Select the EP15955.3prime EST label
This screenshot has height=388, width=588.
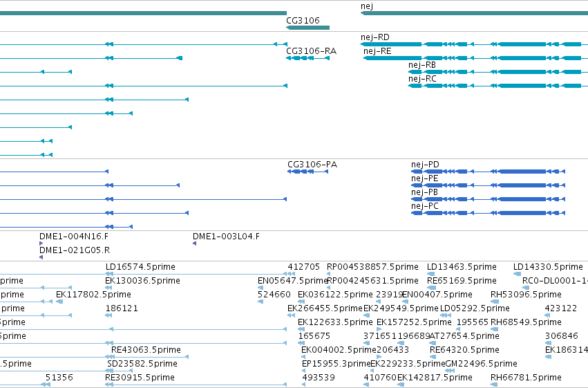coord(336,364)
